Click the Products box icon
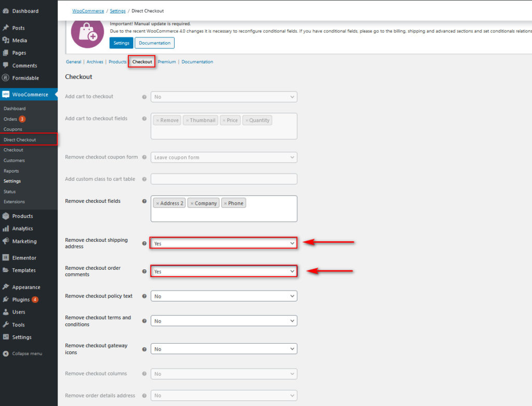 [x=5, y=216]
